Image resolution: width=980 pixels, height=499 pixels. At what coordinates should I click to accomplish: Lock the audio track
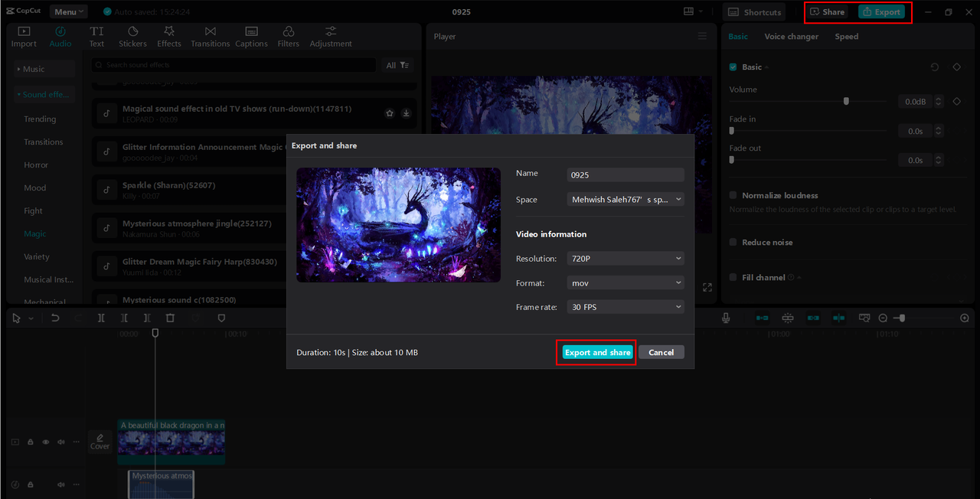click(x=31, y=484)
